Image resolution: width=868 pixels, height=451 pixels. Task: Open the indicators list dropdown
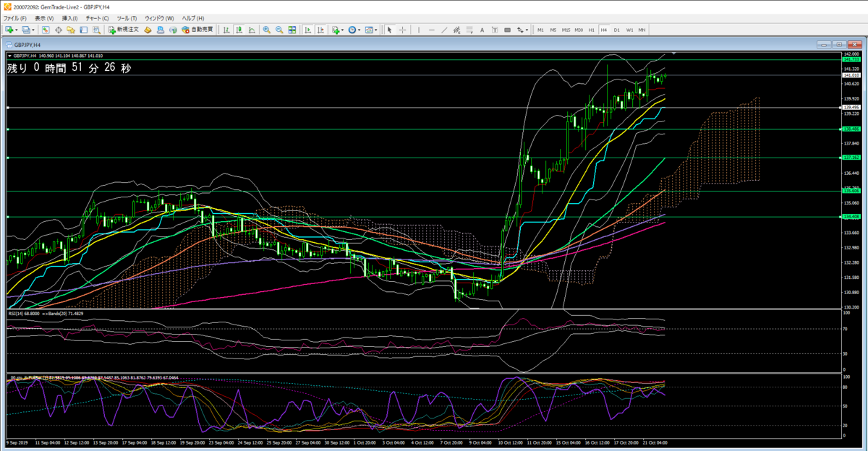click(x=342, y=30)
